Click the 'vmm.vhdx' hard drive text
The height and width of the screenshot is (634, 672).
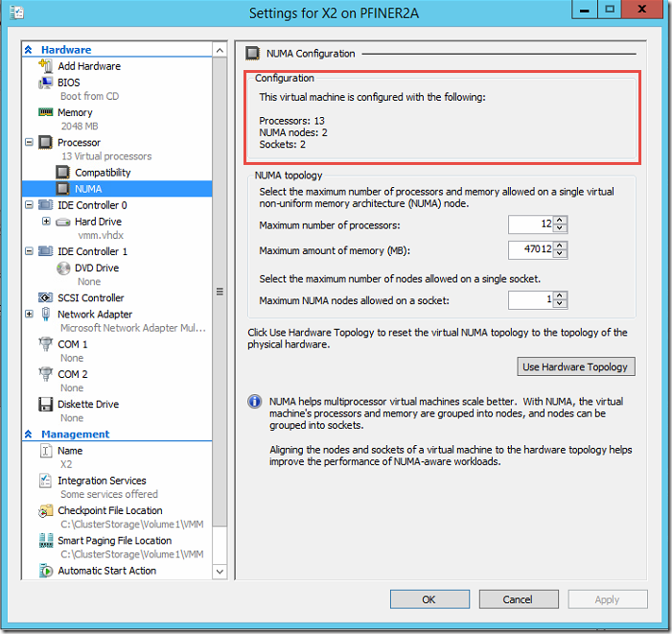click(101, 235)
